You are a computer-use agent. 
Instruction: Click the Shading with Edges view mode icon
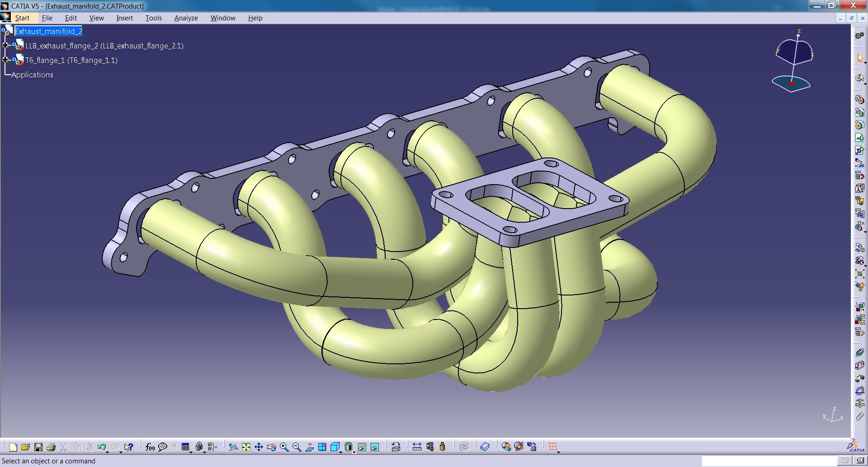[x=349, y=447]
